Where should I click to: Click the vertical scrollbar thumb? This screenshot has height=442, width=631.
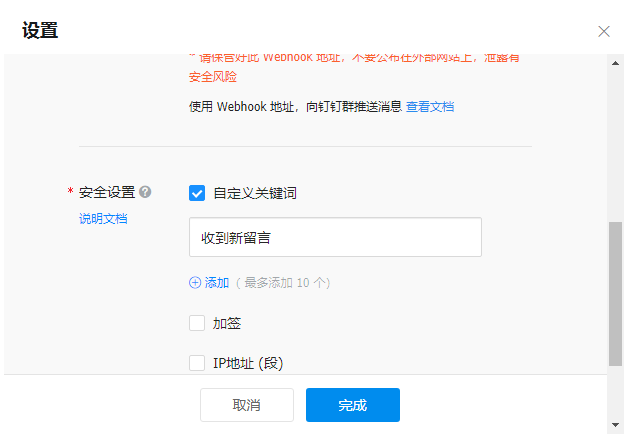point(615,294)
